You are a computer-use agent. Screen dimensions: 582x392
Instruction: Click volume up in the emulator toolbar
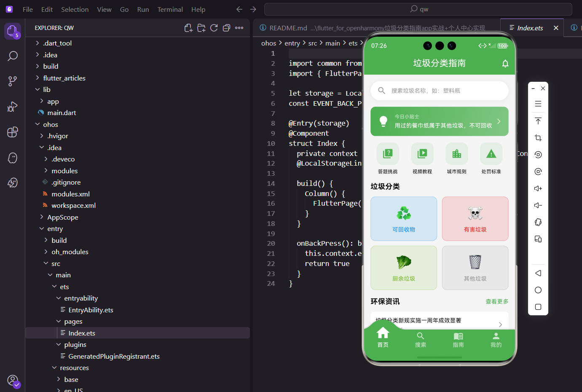tap(538, 188)
